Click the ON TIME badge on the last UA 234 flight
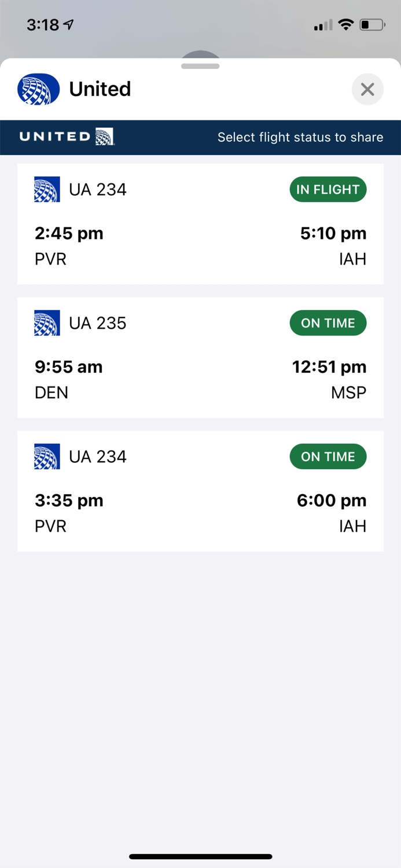The width and height of the screenshot is (401, 868). pyautogui.click(x=328, y=457)
